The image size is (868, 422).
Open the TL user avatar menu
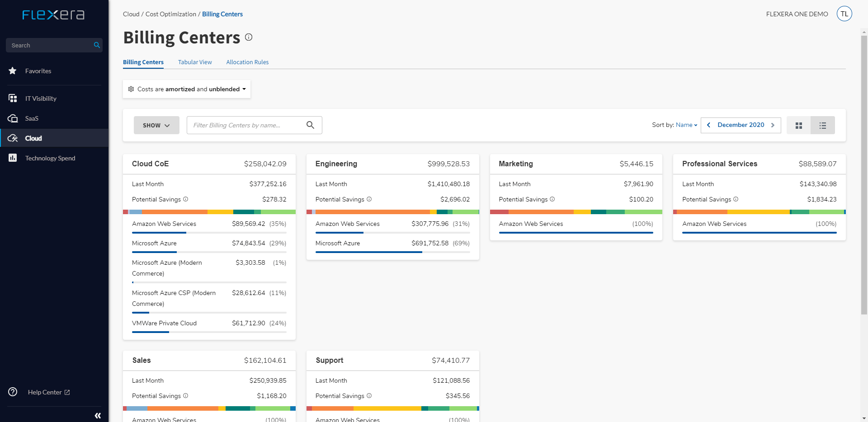[x=844, y=14]
